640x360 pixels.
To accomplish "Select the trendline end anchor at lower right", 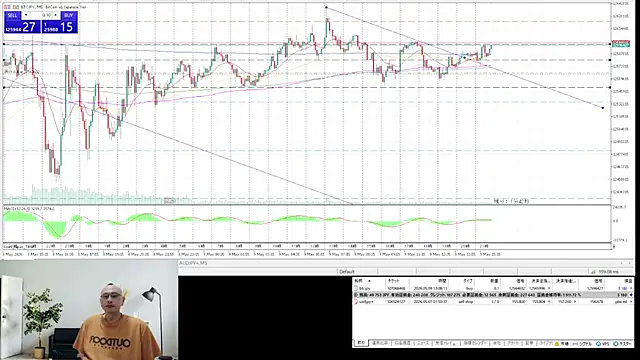I will [x=603, y=108].
